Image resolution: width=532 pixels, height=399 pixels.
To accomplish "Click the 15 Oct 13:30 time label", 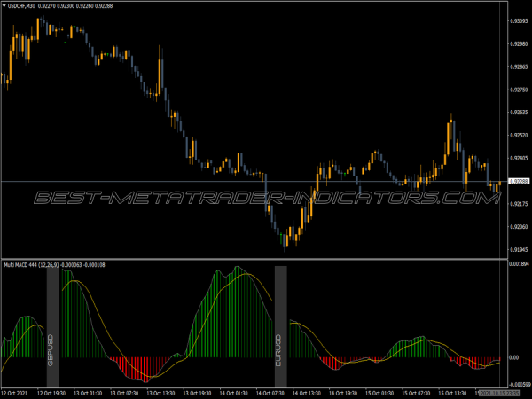I will pos(452,393).
